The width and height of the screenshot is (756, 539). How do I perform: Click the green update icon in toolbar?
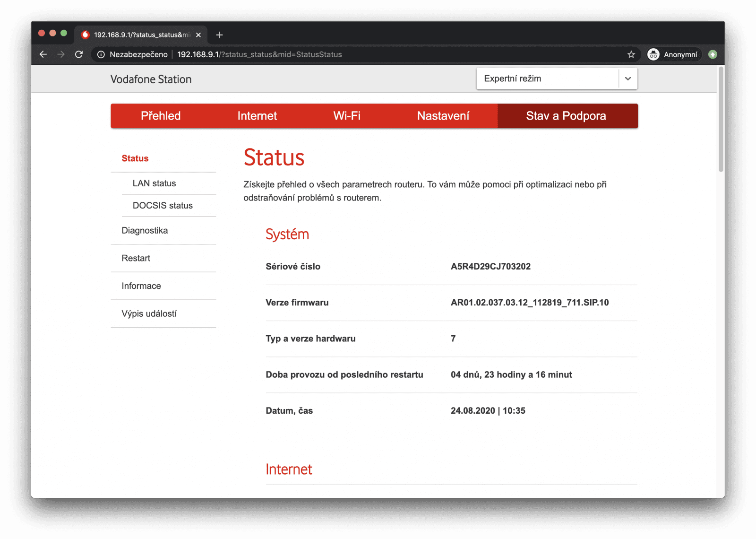coord(713,54)
